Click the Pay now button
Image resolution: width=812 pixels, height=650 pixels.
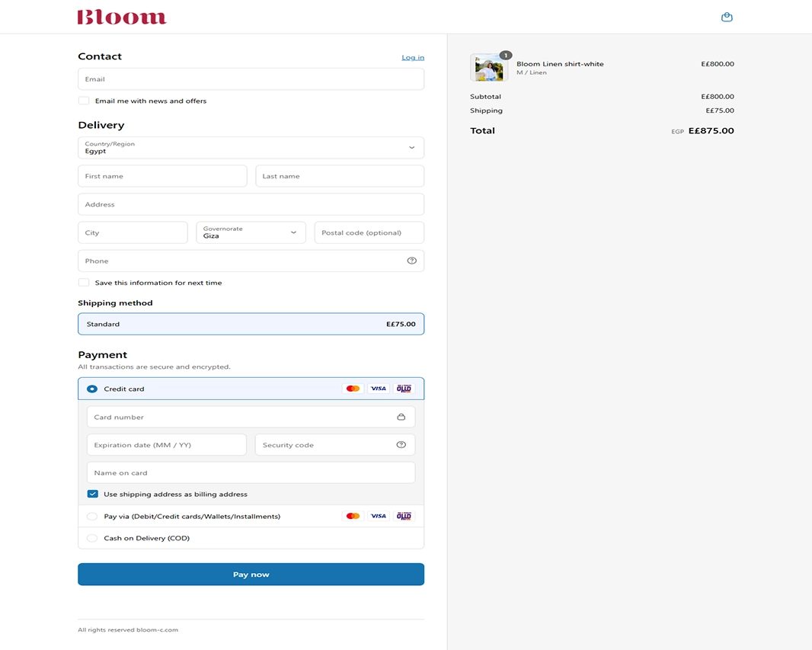[251, 575]
